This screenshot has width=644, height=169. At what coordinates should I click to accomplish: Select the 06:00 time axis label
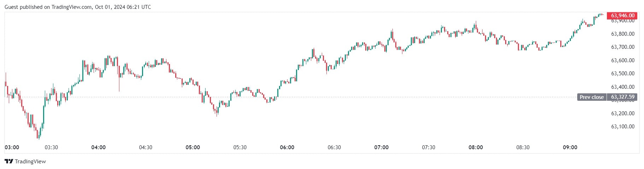pos(287,147)
